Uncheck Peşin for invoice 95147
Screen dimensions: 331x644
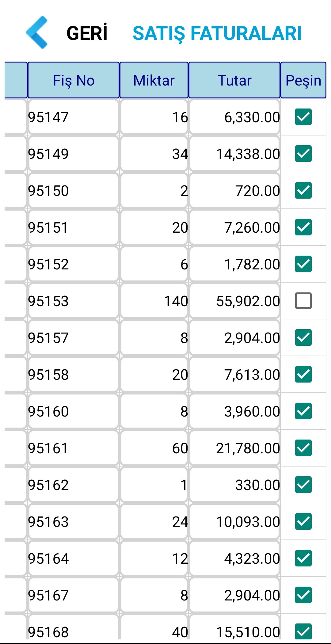(303, 117)
